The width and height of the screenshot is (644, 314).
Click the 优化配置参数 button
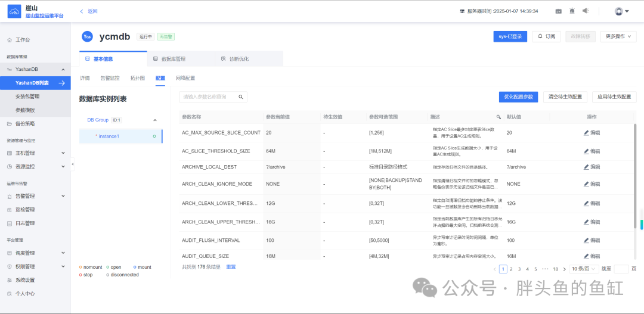[x=518, y=97]
